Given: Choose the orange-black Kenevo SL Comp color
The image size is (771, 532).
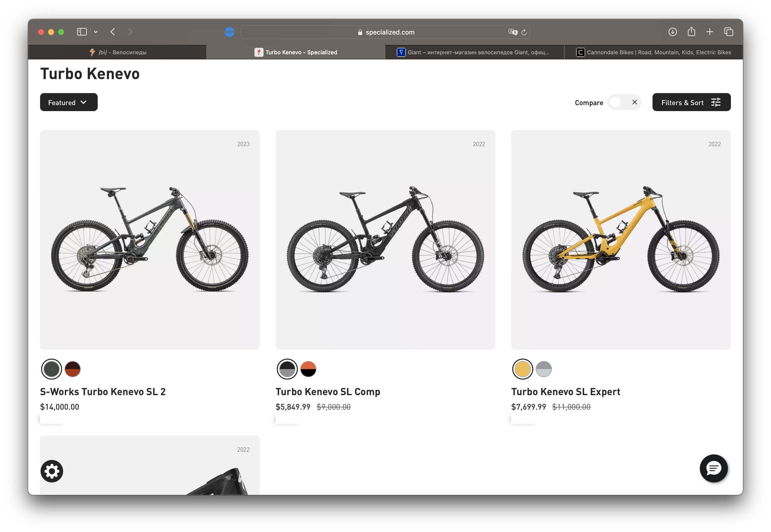Looking at the screenshot, I should click(x=308, y=369).
